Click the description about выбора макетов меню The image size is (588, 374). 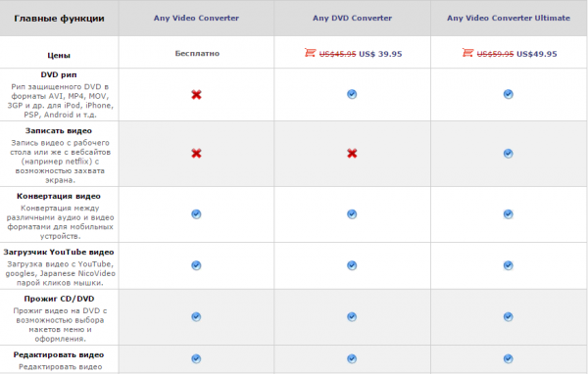click(x=60, y=325)
